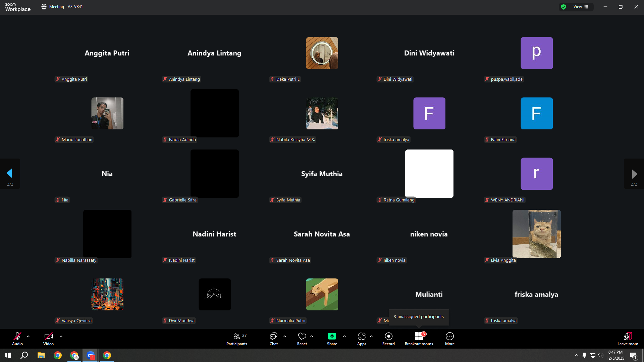Click Leave room button
Image resolution: width=644 pixels, height=362 pixels.
click(628, 339)
